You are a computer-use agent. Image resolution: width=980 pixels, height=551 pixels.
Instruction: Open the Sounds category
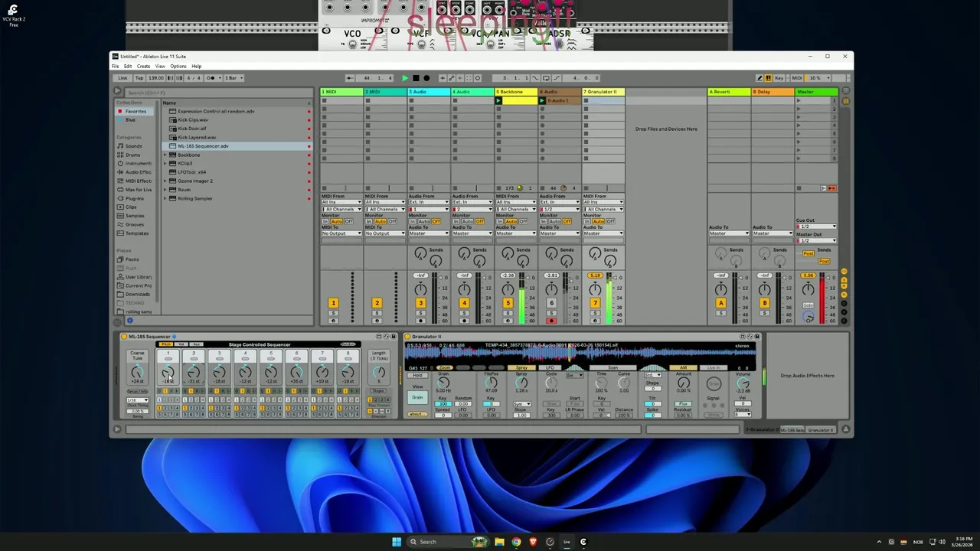134,146
